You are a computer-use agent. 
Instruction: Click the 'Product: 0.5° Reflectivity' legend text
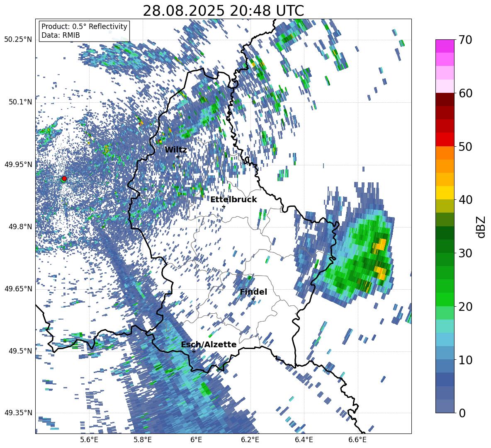[x=84, y=26]
